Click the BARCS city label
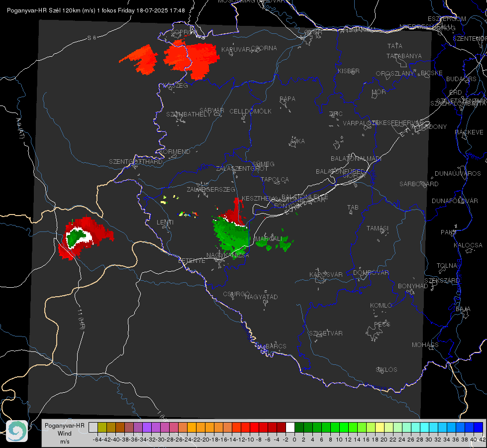The image size is (487, 448). [x=276, y=346]
